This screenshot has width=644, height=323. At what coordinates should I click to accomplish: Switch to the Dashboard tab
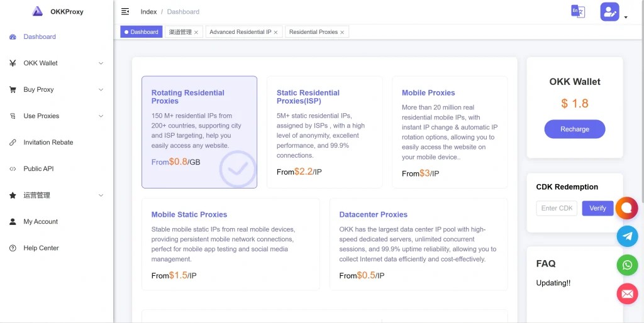click(142, 32)
